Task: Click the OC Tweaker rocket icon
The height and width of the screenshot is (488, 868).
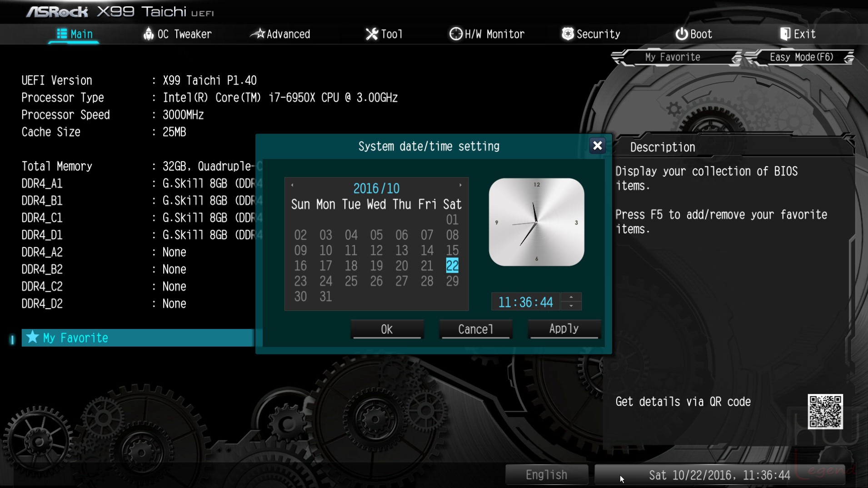Action: 148,34
